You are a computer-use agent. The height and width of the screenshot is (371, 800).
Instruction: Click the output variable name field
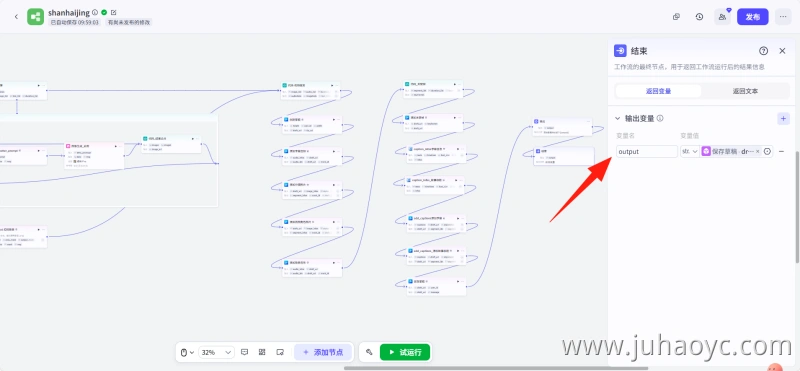pyautogui.click(x=646, y=152)
